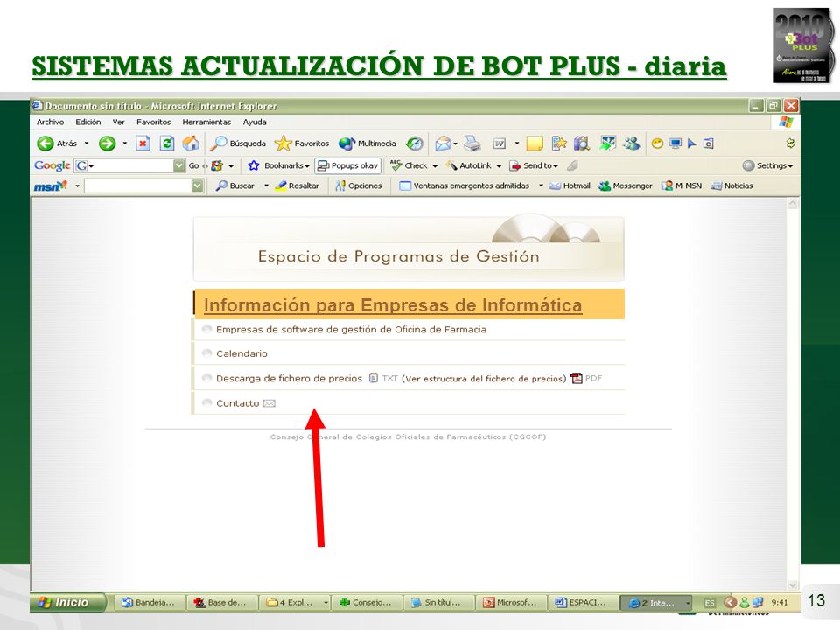The width and height of the screenshot is (840, 630).
Task: Click the MSN Buscar search button
Action: pos(235,185)
